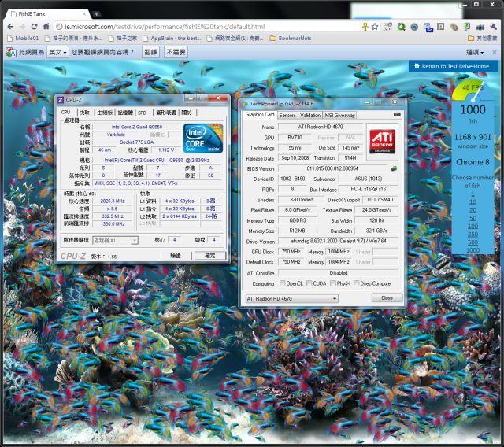Toggle the OpenCL checkbox in GPU-Z
The height and width of the screenshot is (447, 504).
[x=282, y=283]
